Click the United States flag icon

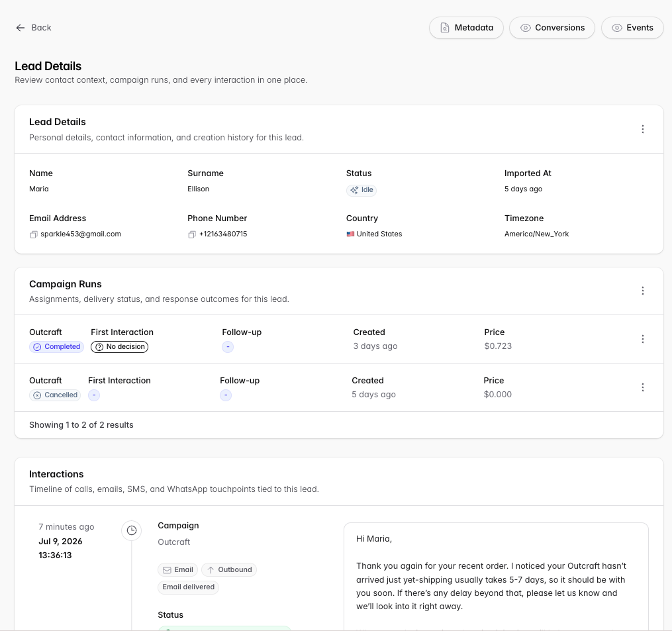(x=350, y=234)
